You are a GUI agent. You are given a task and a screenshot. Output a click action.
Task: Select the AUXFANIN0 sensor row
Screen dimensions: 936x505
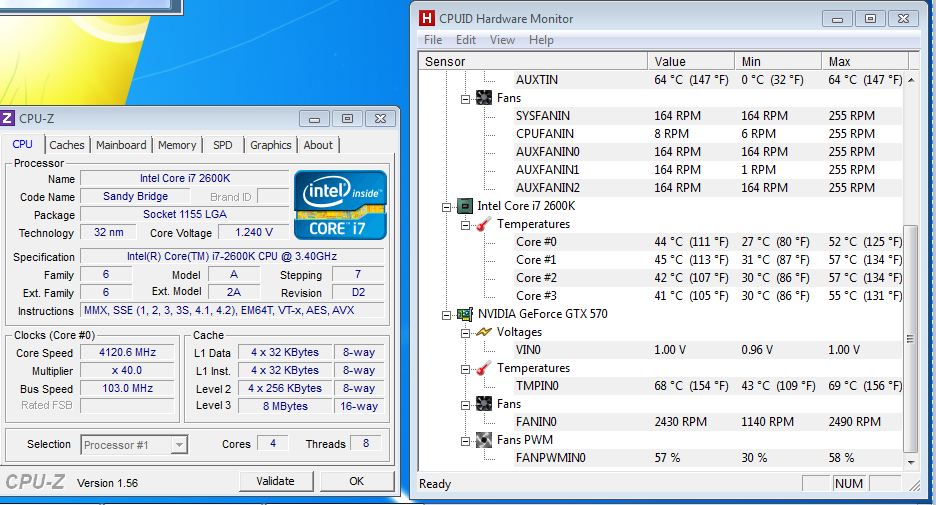[x=707, y=152]
